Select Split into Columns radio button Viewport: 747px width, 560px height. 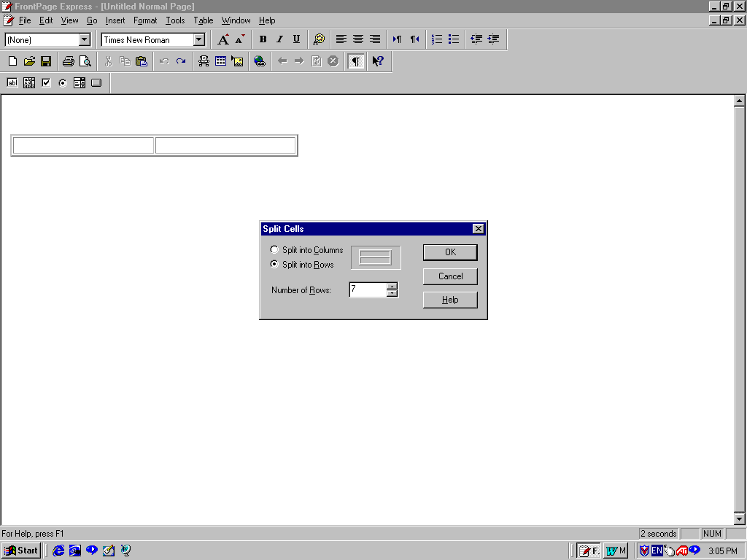coord(274,249)
